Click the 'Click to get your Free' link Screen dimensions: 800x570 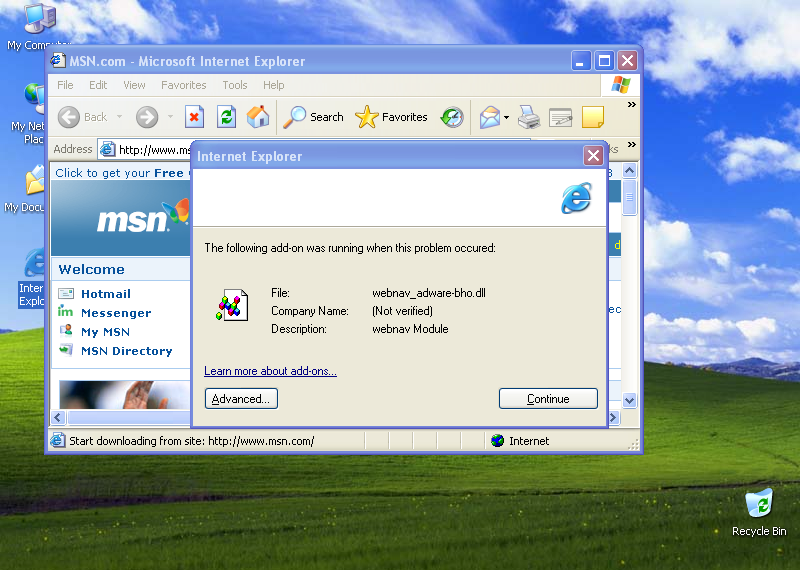pos(119,173)
